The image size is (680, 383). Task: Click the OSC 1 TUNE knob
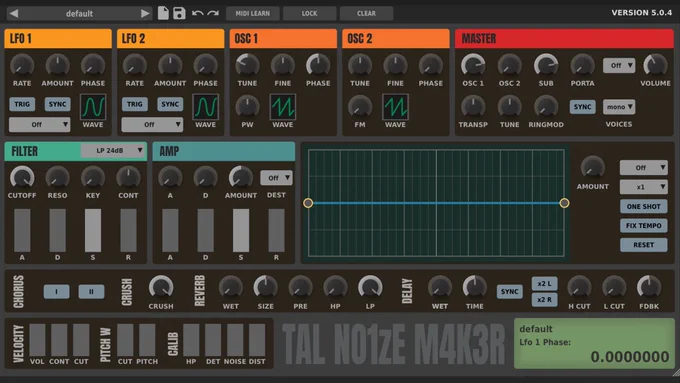coord(247,65)
